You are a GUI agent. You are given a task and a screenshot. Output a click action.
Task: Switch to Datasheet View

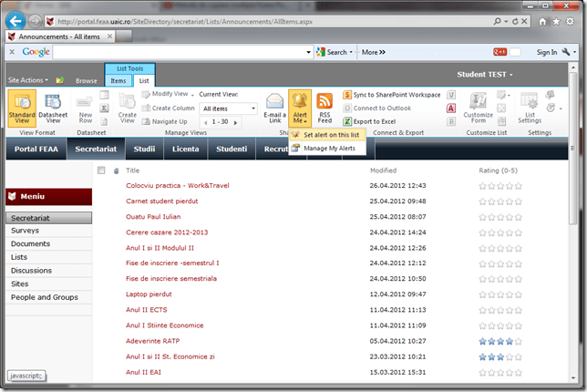click(x=53, y=108)
